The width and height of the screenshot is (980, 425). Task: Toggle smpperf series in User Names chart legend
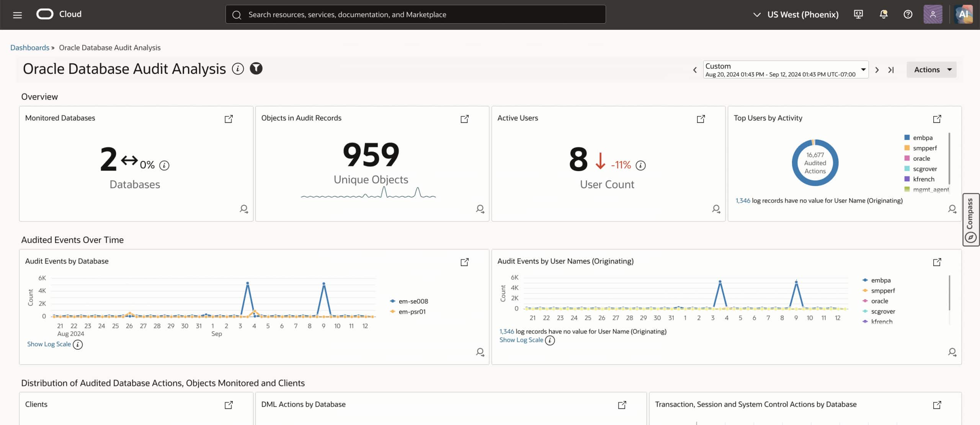tap(879, 291)
